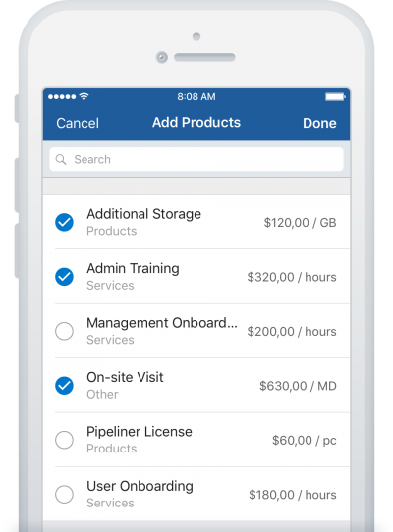Focus the Search input field

[196, 159]
